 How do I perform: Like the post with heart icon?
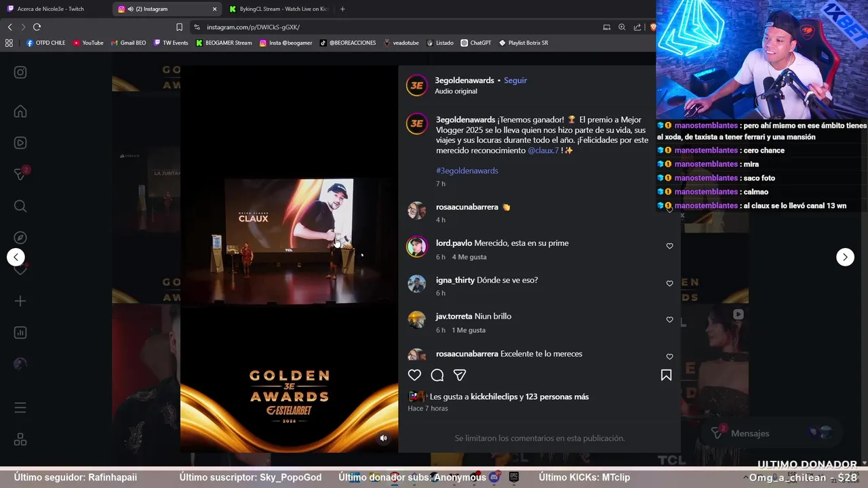coord(414,375)
